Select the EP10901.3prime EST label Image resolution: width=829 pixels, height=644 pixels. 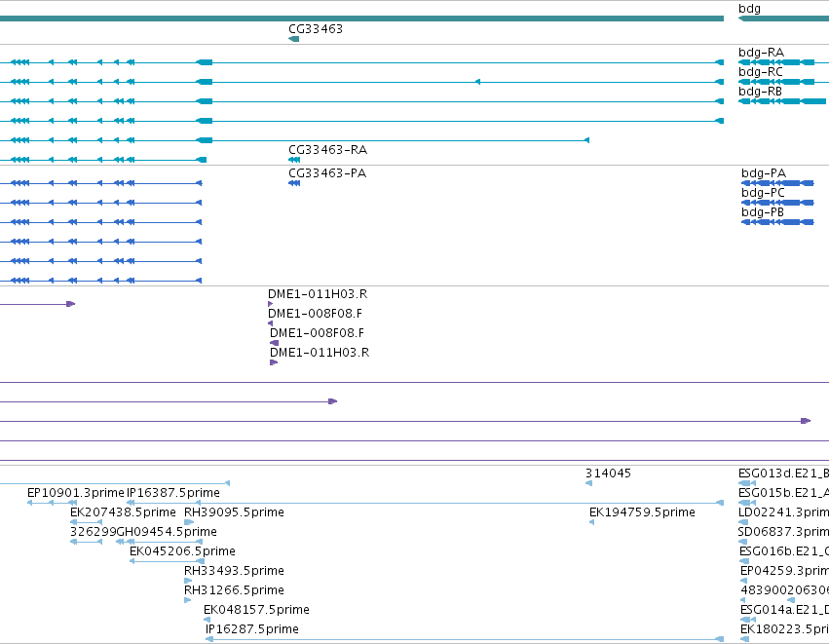click(76, 493)
